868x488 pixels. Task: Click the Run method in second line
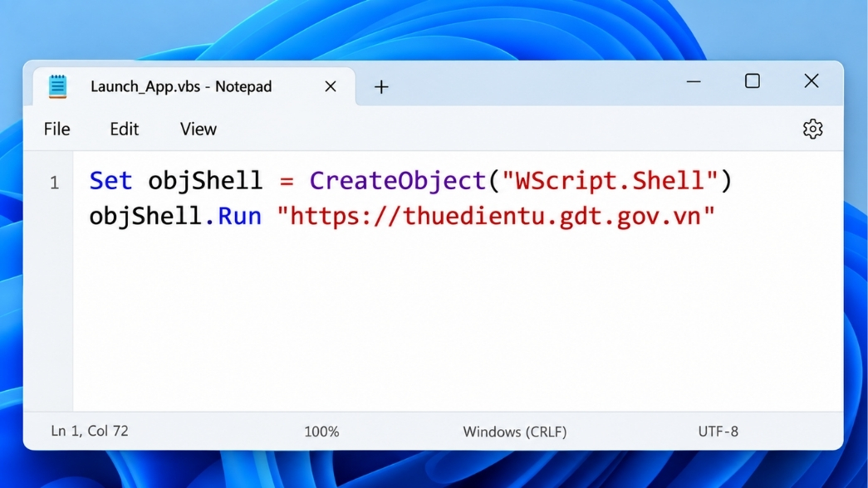tap(239, 216)
